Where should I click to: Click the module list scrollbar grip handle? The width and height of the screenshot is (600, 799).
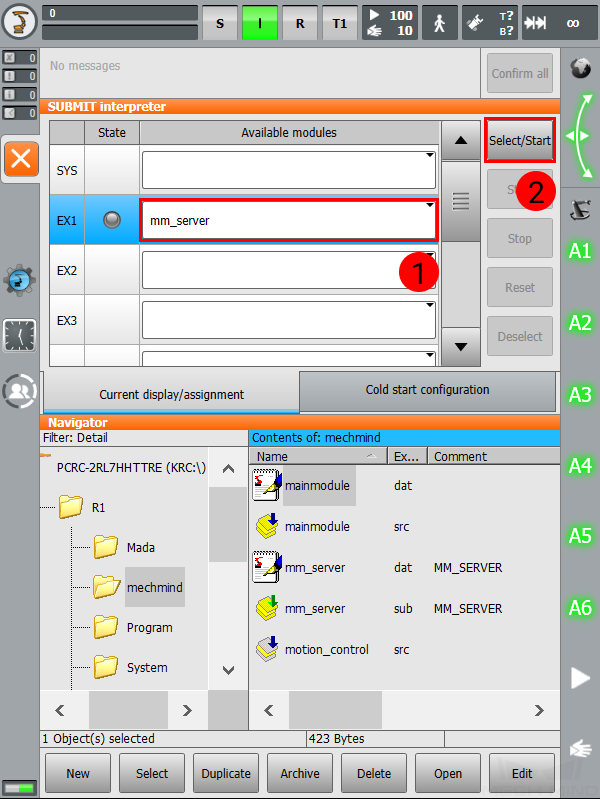coord(461,201)
